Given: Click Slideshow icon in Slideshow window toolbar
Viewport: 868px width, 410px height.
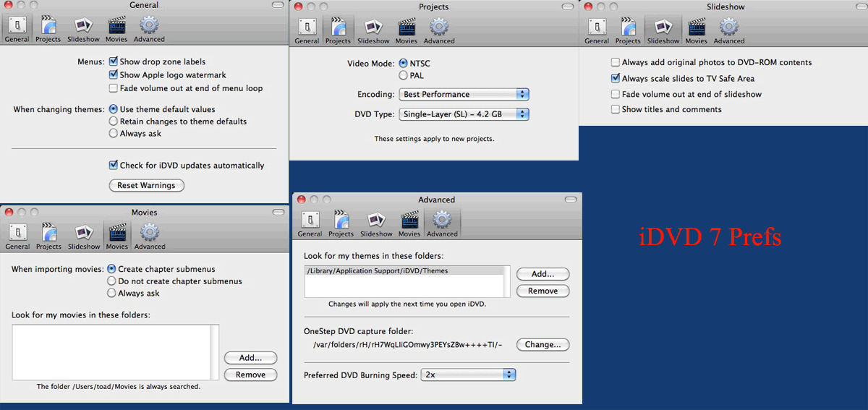Looking at the screenshot, I should pos(663,31).
